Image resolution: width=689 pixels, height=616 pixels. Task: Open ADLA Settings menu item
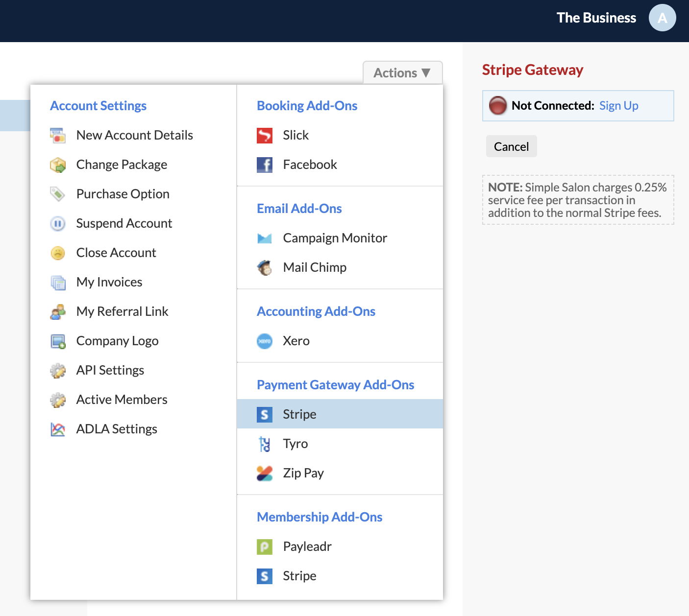pos(134,429)
